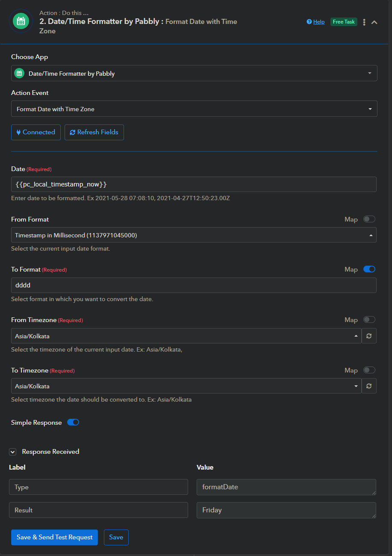Click the formatDate value field
This screenshot has width=392, height=556.
point(286,487)
